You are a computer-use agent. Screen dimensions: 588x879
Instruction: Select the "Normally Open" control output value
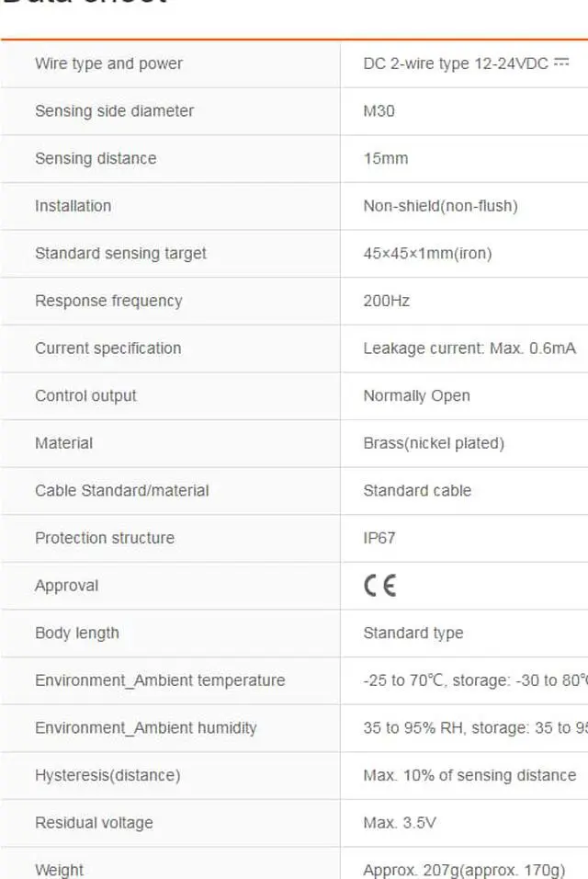point(416,396)
